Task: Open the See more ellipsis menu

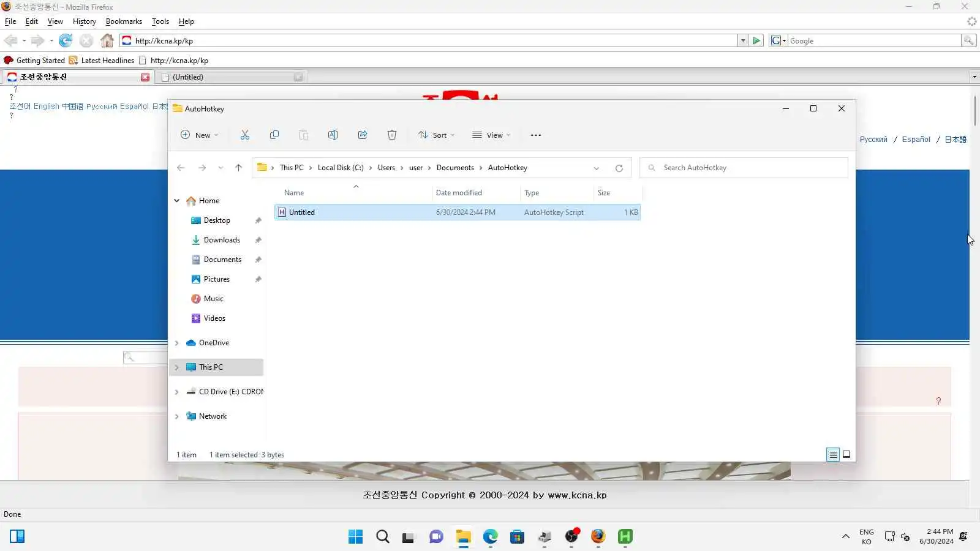Action: 536,135
